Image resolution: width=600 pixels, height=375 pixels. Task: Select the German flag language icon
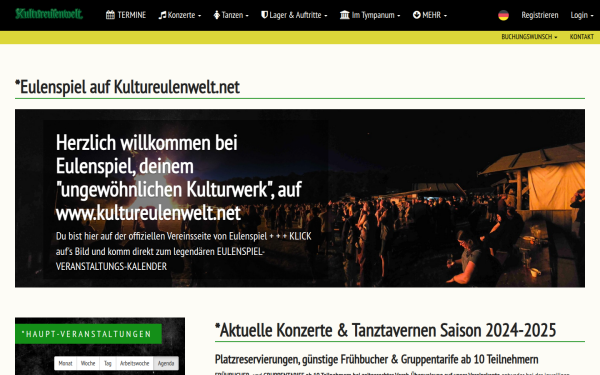503,15
